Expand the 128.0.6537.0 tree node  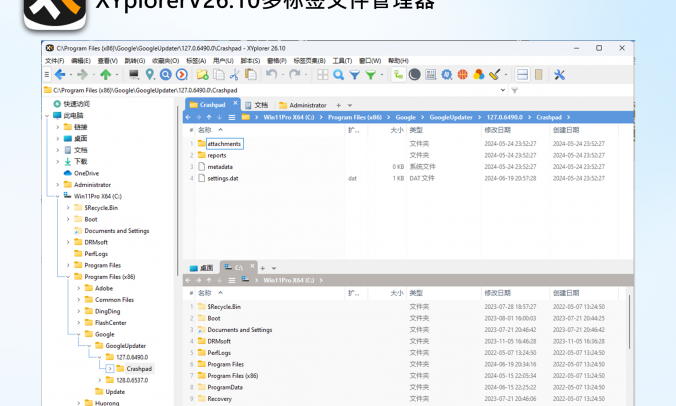tap(100, 380)
